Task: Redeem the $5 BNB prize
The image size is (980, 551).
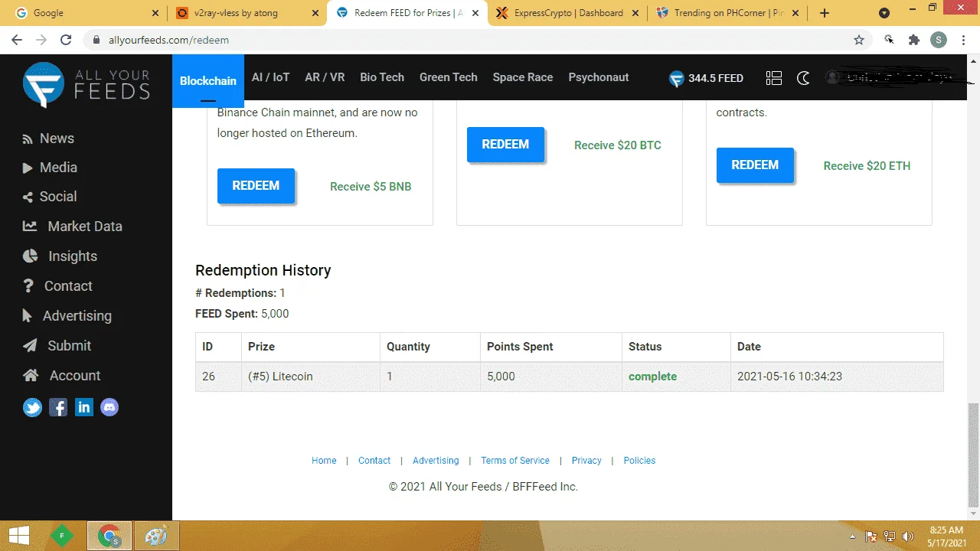Action: 256,186
